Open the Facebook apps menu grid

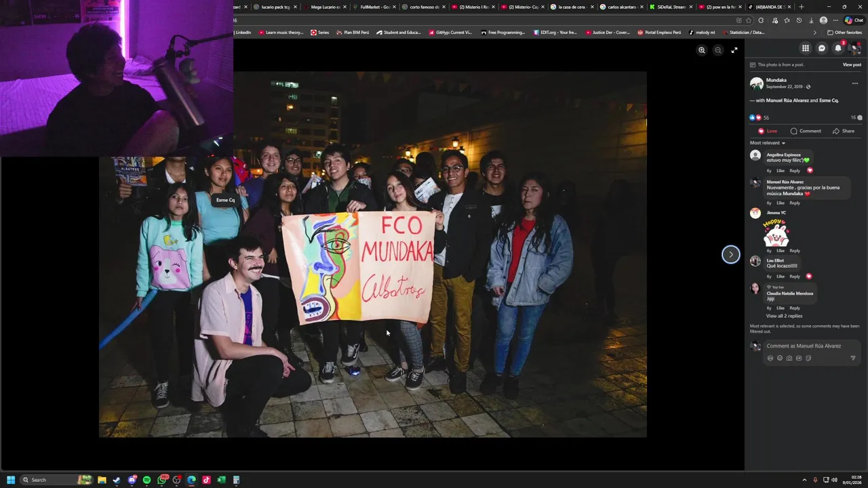pyautogui.click(x=806, y=48)
